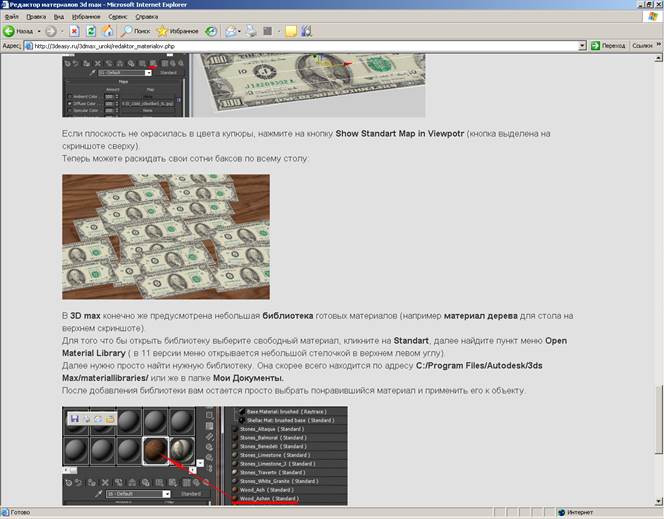This screenshot has width=664, height=519.
Task: Click "Интернет" zone label in status bar
Action: coord(580,513)
